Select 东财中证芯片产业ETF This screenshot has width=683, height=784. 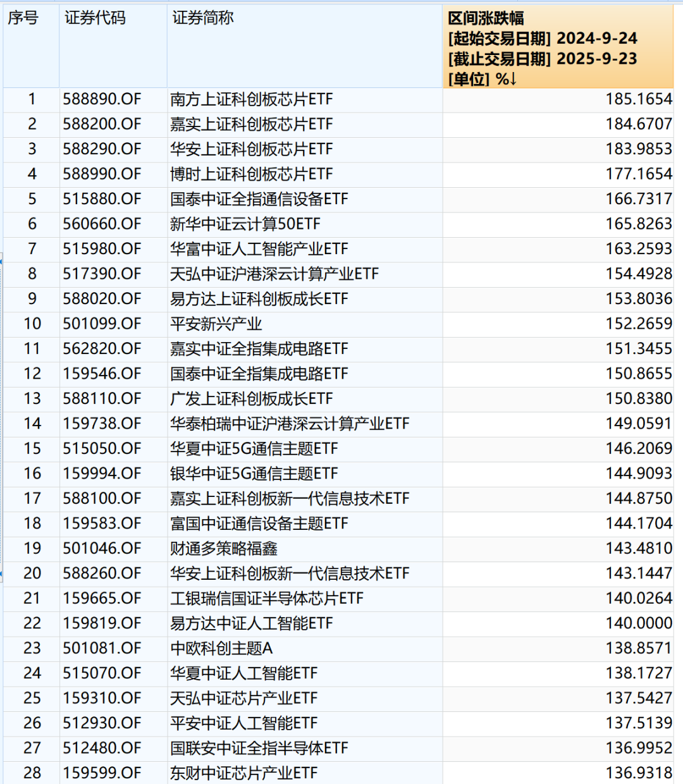243,773
